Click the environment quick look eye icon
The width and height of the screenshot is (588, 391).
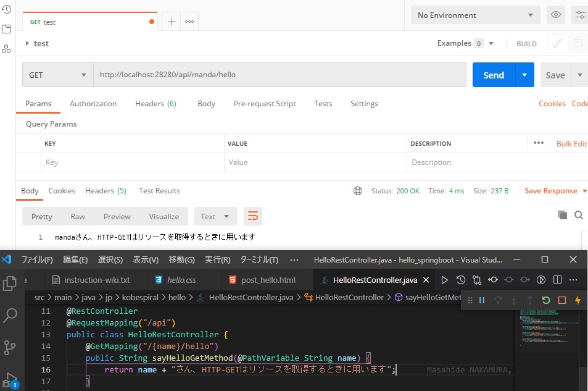(x=556, y=15)
